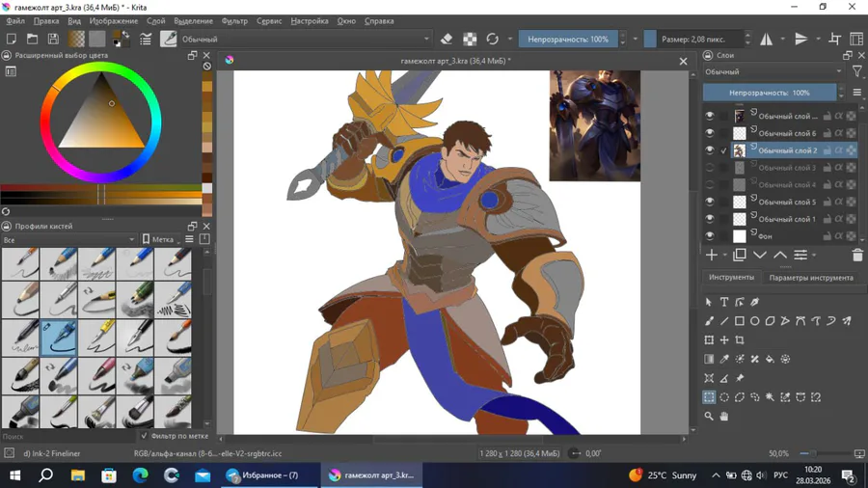The width and height of the screenshot is (868, 488).
Task: Choose the Color Sampler eyedropper tool
Action: pos(724,359)
